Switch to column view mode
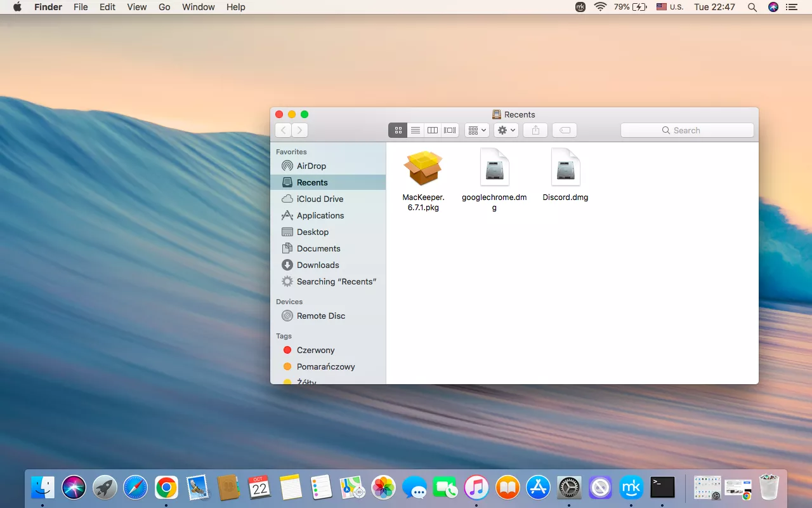This screenshot has width=812, height=508. pos(433,130)
